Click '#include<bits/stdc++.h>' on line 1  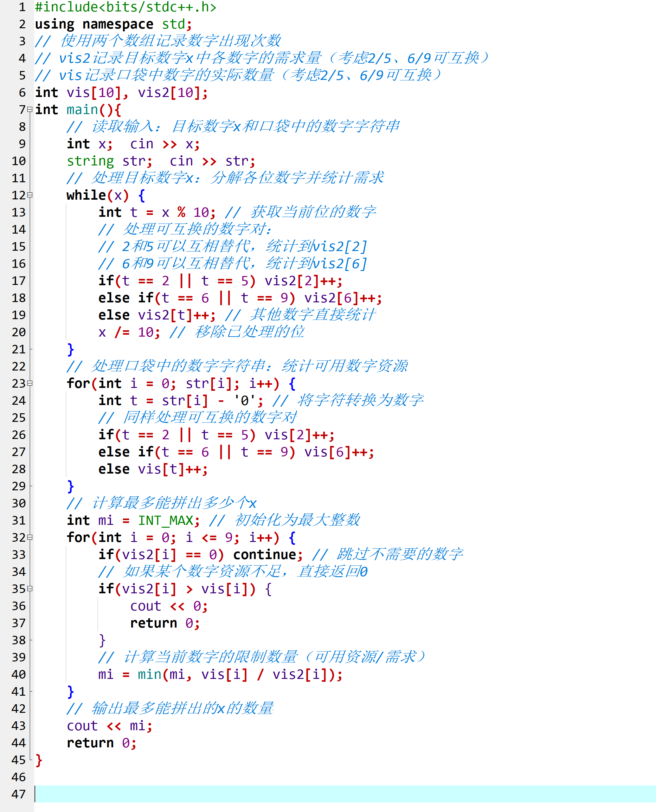(125, 7)
